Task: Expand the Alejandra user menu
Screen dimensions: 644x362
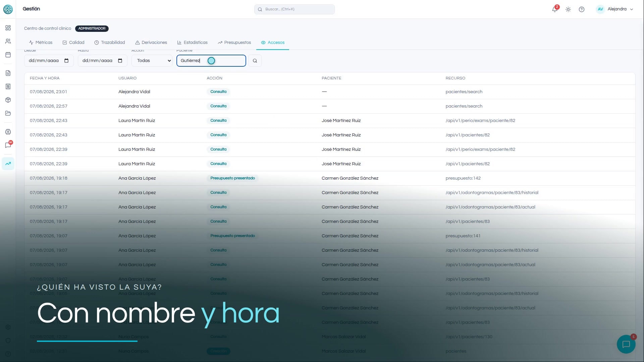Action: click(x=615, y=9)
